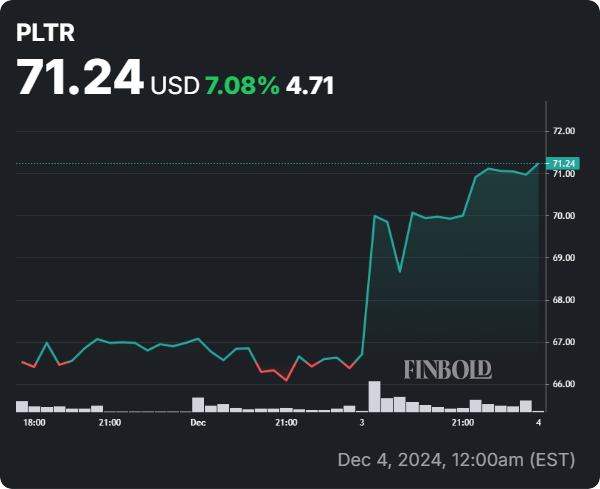Click the 67.00 price axis label
This screenshot has height=489, width=600.
tap(564, 342)
